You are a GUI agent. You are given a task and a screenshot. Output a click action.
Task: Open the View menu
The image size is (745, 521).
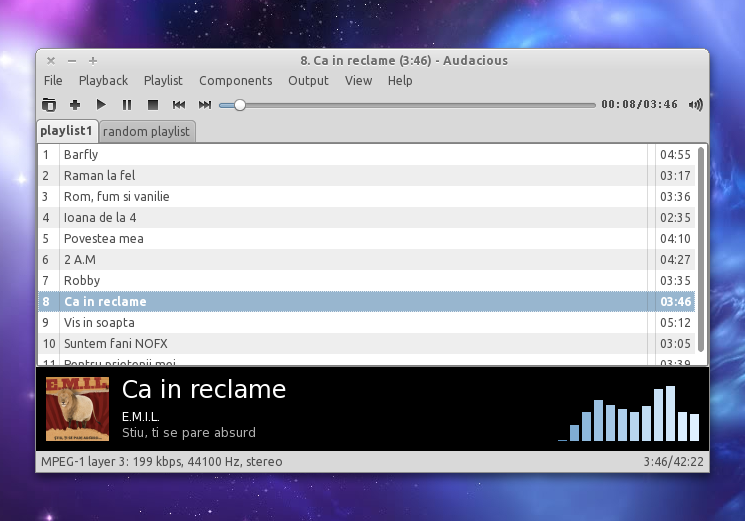[358, 81]
